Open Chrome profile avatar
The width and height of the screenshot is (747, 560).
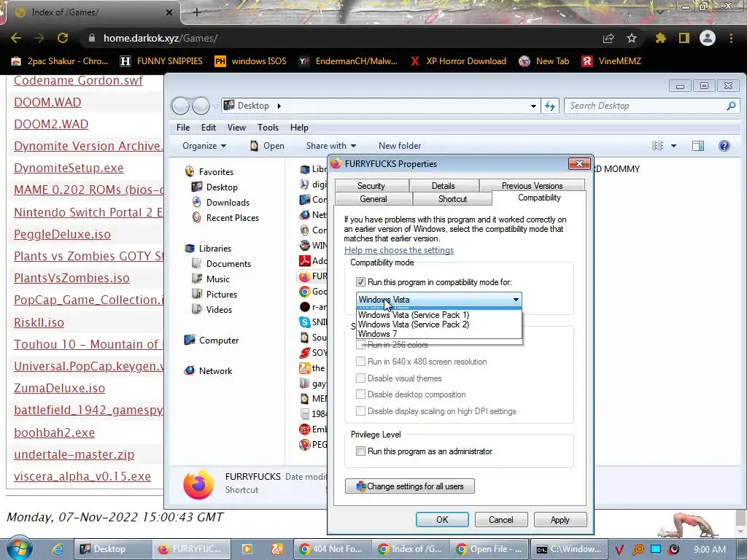[x=708, y=38]
